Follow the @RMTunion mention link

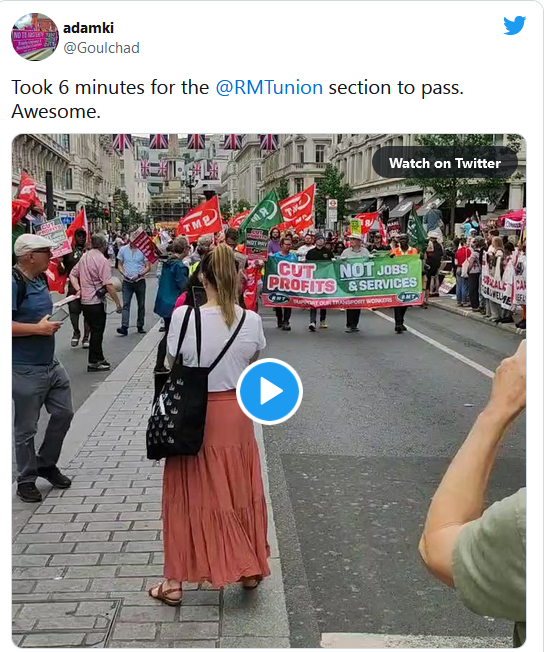click(269, 87)
